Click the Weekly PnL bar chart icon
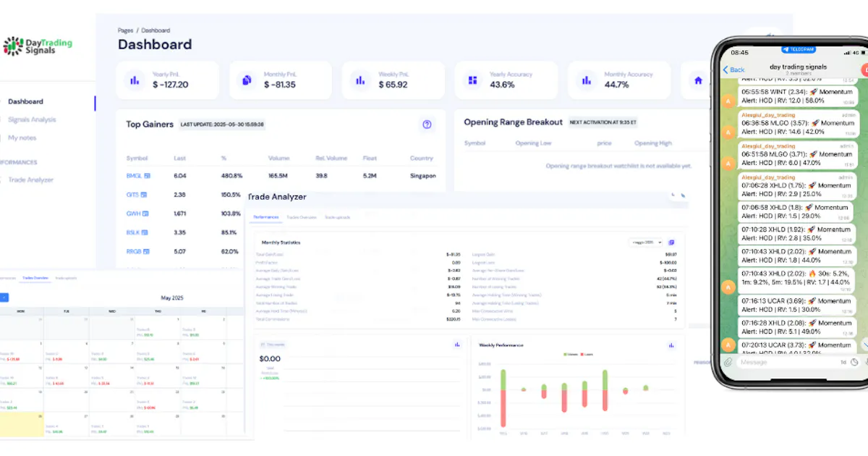 click(x=360, y=80)
